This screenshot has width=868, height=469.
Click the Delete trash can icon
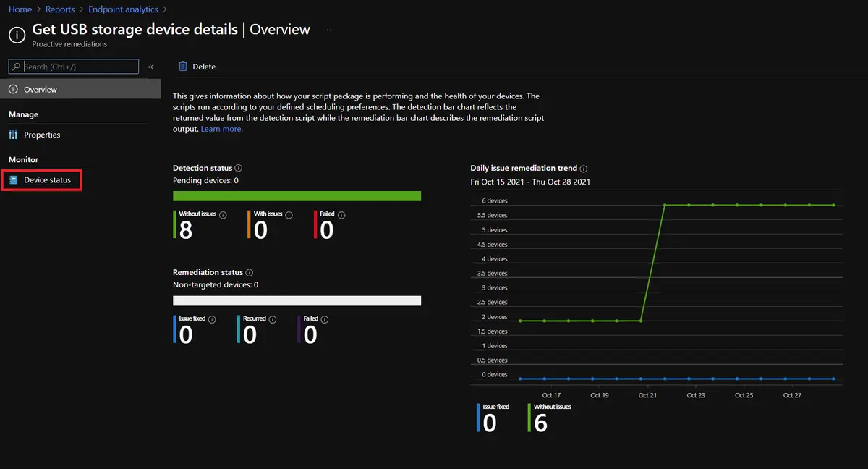point(183,67)
